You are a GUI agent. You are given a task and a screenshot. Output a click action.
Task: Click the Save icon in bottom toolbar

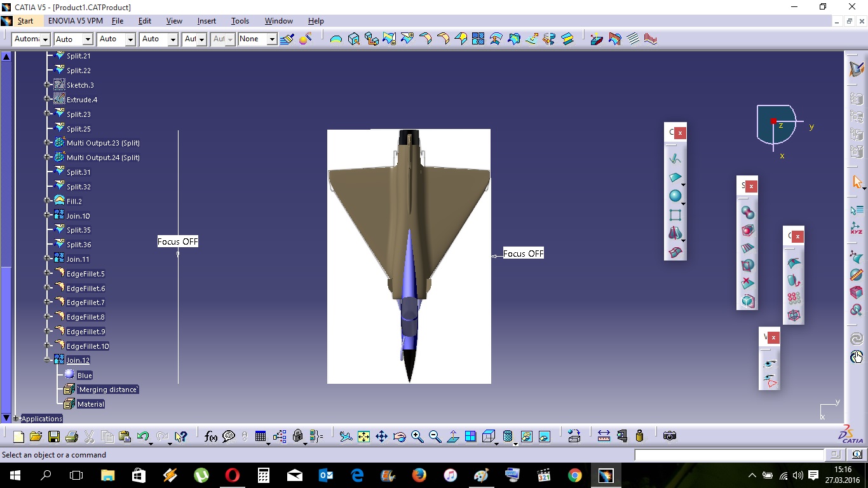tap(53, 437)
